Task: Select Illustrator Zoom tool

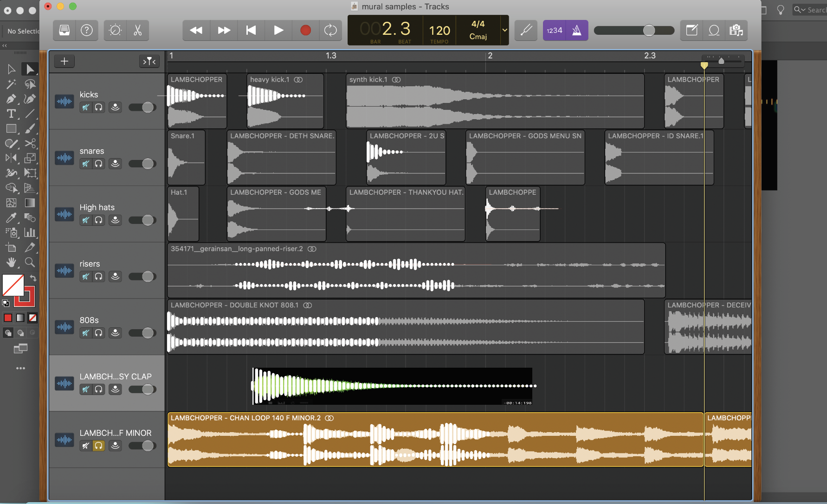Action: point(30,262)
